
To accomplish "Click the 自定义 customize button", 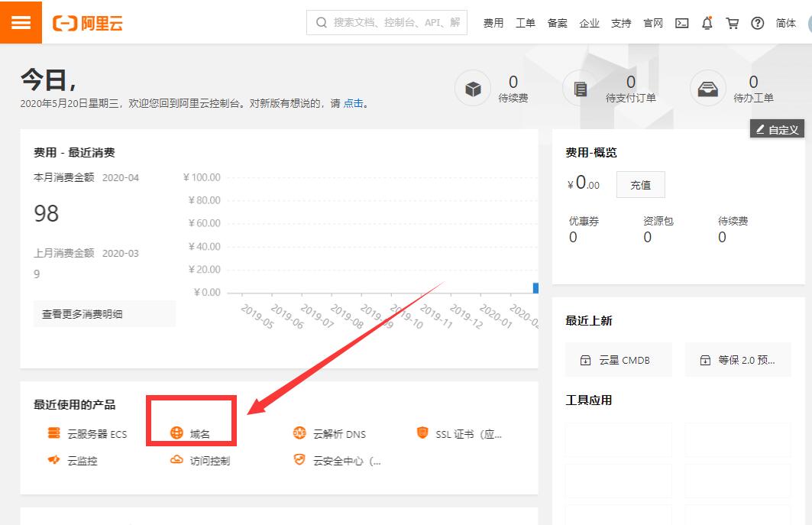I will click(778, 128).
